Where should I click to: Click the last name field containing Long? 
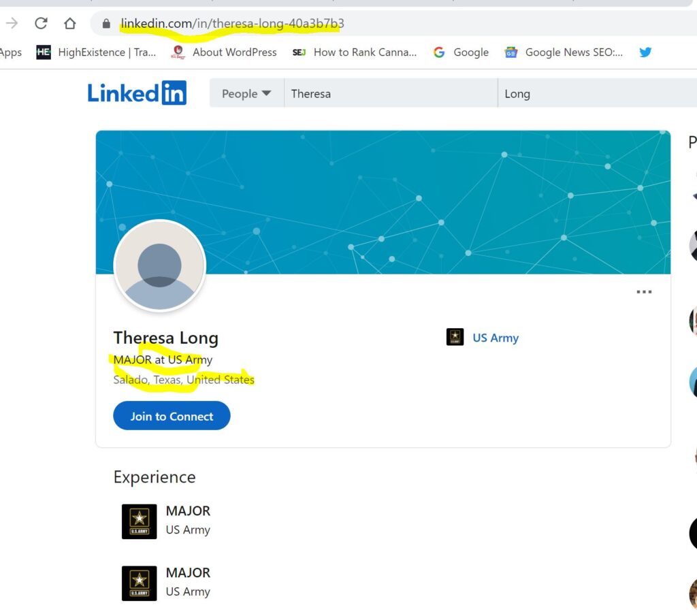(597, 93)
